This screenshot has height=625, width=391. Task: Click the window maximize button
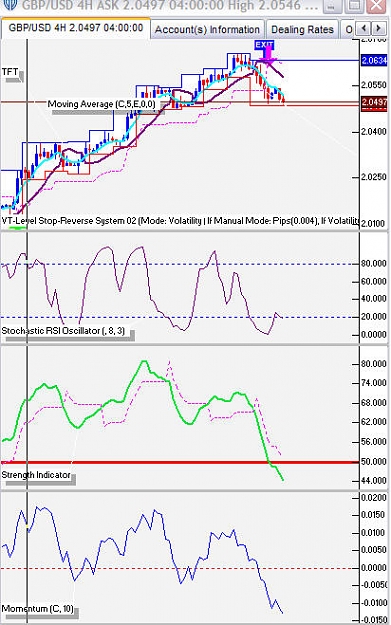[353, 6]
